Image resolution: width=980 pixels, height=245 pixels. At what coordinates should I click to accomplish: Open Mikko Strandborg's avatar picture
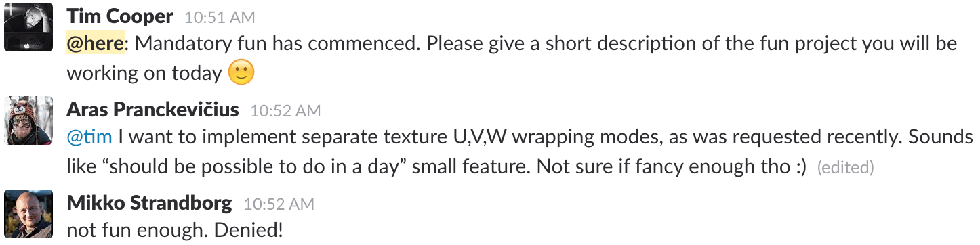[x=28, y=213]
